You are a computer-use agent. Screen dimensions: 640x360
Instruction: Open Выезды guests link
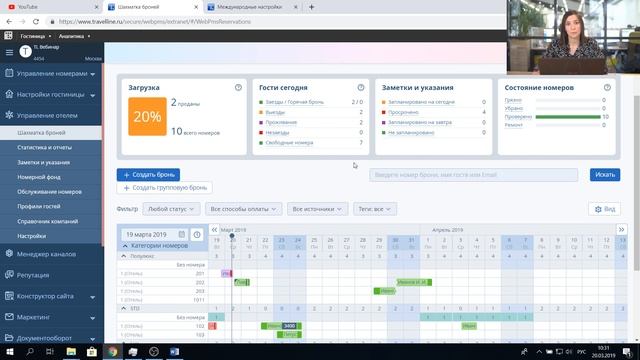pos(275,112)
